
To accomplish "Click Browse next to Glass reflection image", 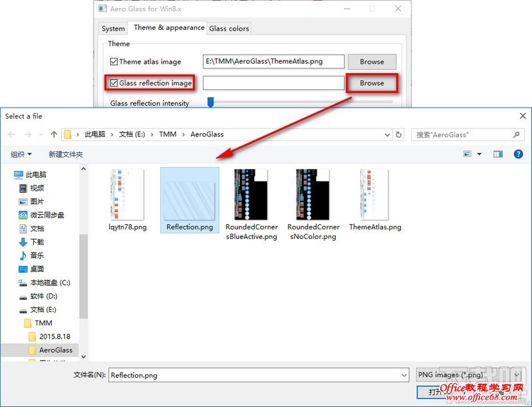I will [372, 83].
